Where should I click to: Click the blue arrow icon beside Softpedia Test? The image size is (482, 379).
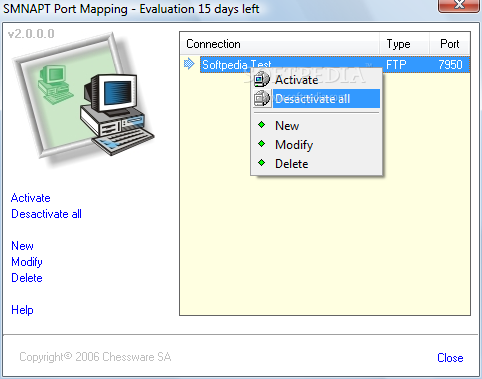click(x=189, y=64)
